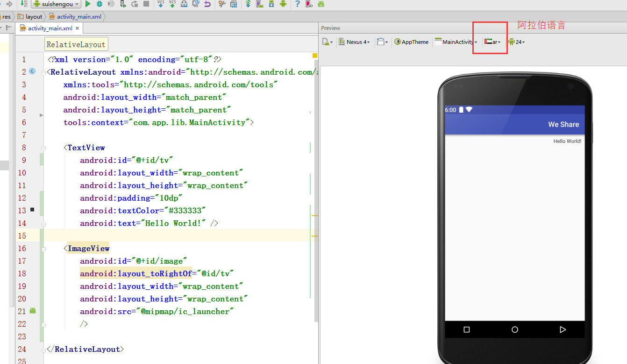This screenshot has height=364, width=627.
Task: Click the class gutter icon on line 2
Action: (32, 71)
